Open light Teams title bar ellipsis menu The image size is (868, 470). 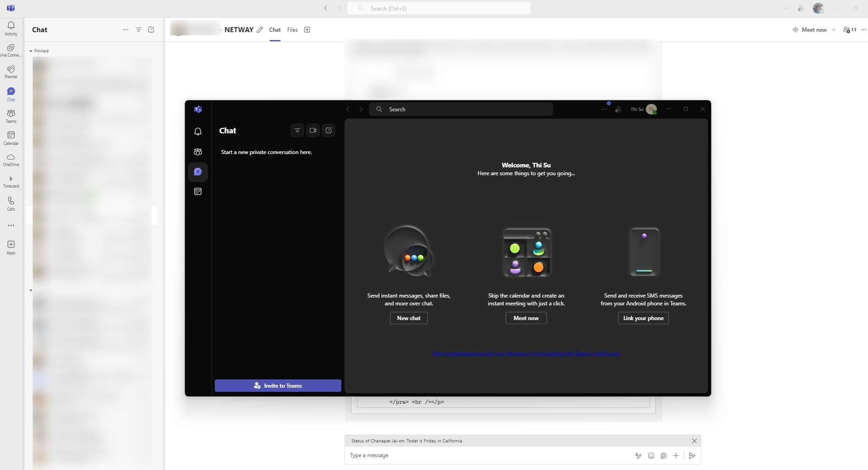pos(785,8)
